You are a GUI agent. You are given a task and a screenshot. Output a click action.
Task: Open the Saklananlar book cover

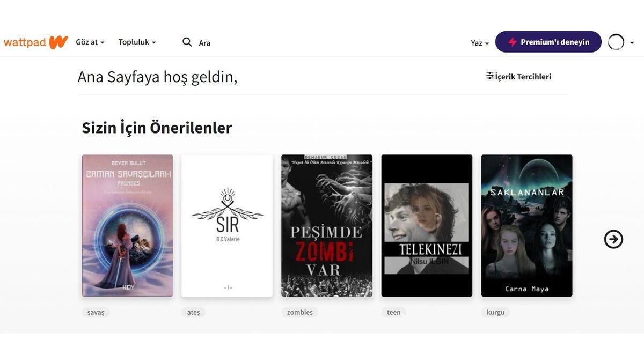(x=526, y=225)
